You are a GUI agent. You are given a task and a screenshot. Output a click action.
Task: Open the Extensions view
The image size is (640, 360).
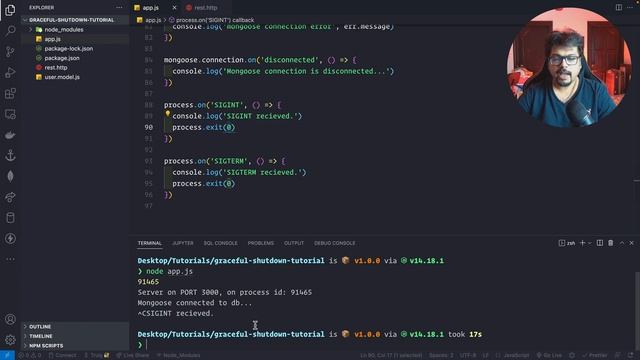[10, 93]
